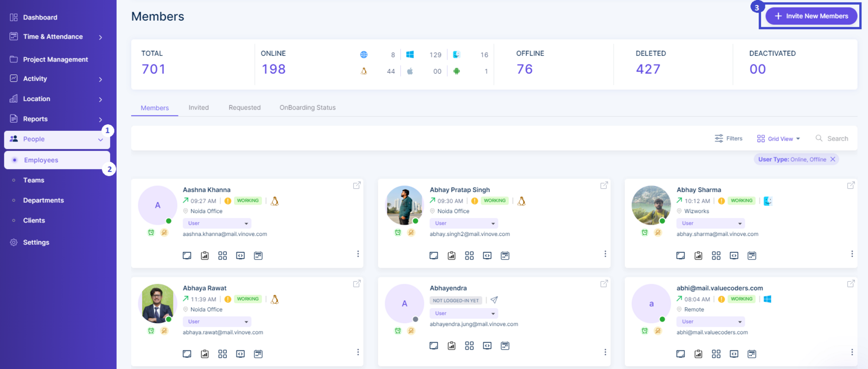Open Abhayendra's three-dot options menu
This screenshot has width=868, height=369.
(x=605, y=352)
